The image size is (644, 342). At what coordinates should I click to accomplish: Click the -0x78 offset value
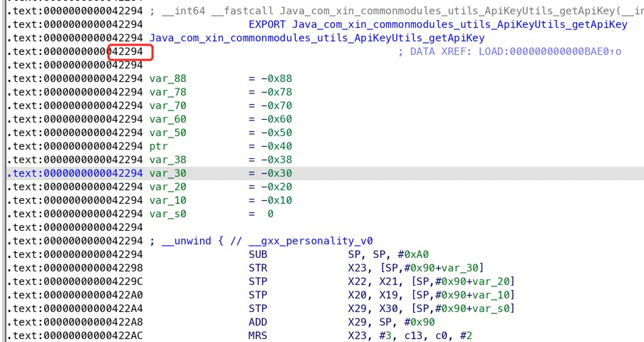tap(276, 92)
